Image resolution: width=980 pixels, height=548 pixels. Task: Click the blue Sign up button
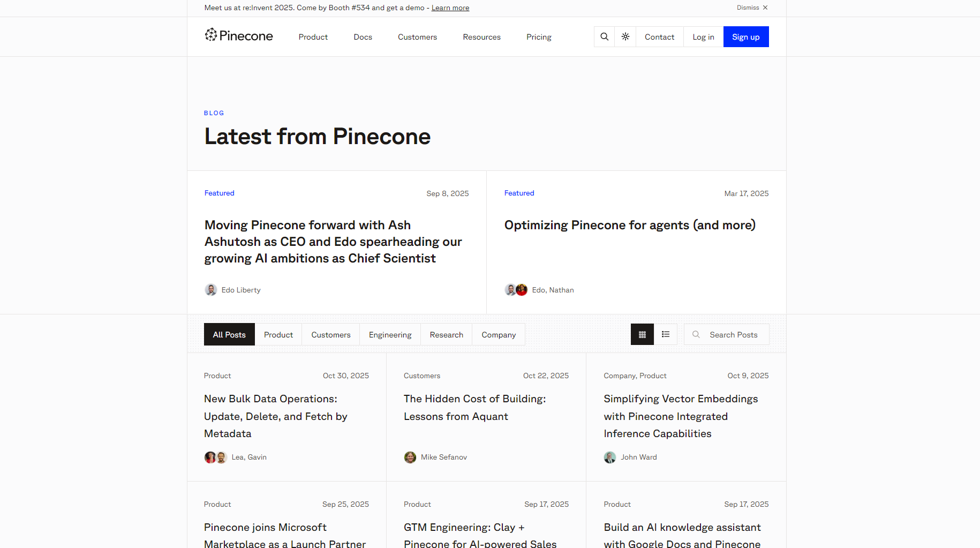pyautogui.click(x=746, y=37)
